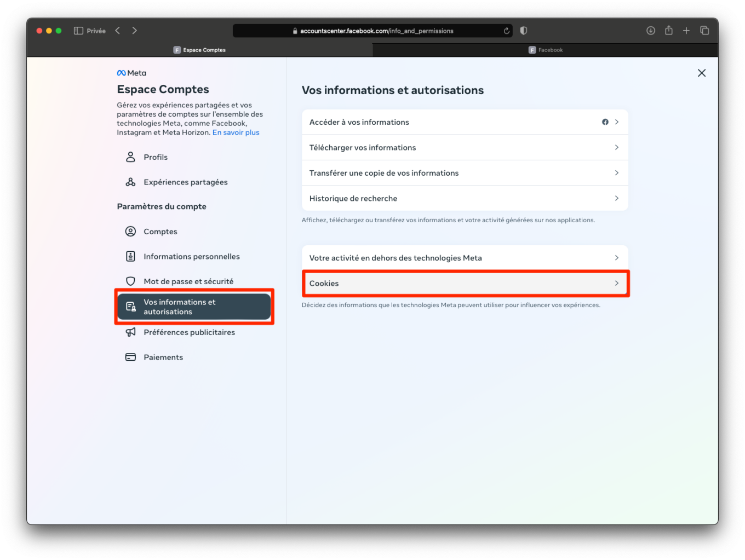Open Paiements settings
The height and width of the screenshot is (560, 745).
point(194,357)
